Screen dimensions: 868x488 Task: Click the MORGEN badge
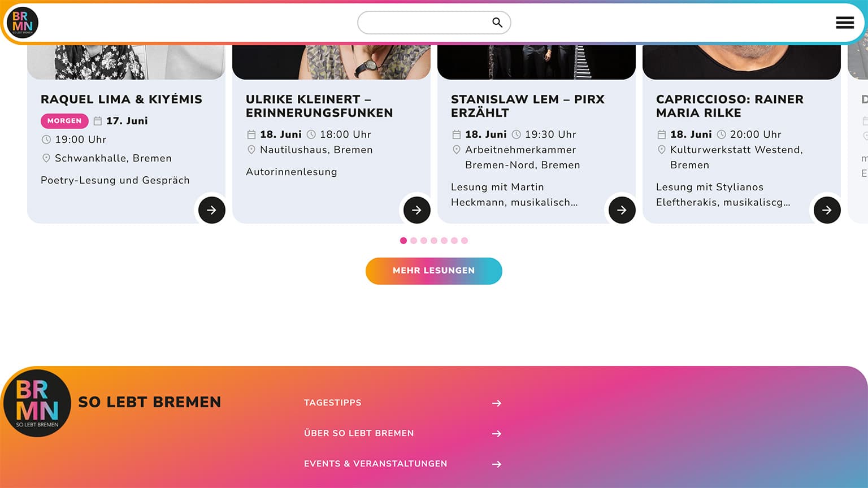click(64, 121)
